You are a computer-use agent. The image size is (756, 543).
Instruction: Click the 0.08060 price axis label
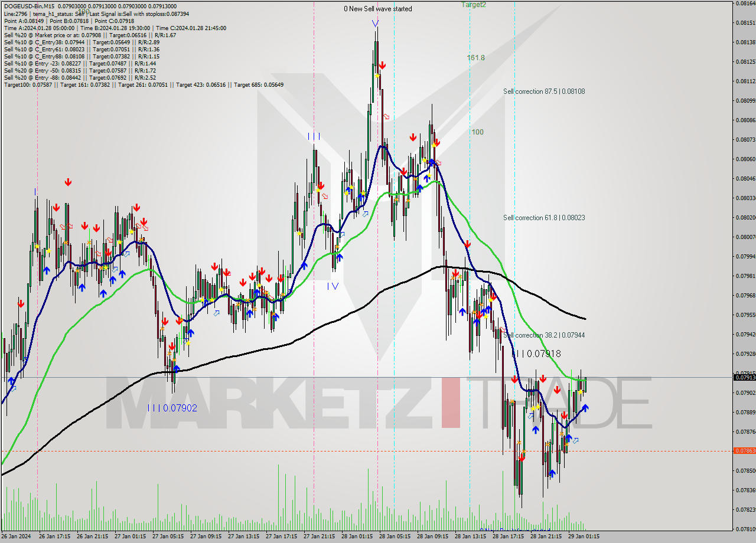(746, 159)
